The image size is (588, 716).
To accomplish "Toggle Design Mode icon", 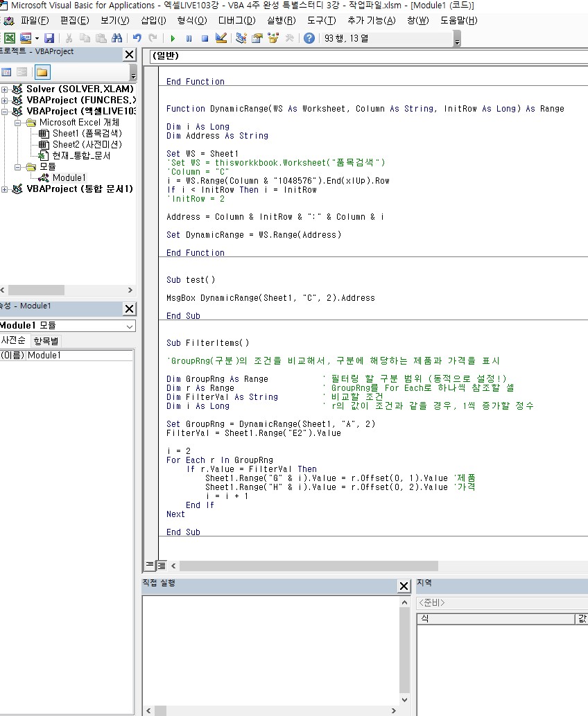I will [x=221, y=38].
